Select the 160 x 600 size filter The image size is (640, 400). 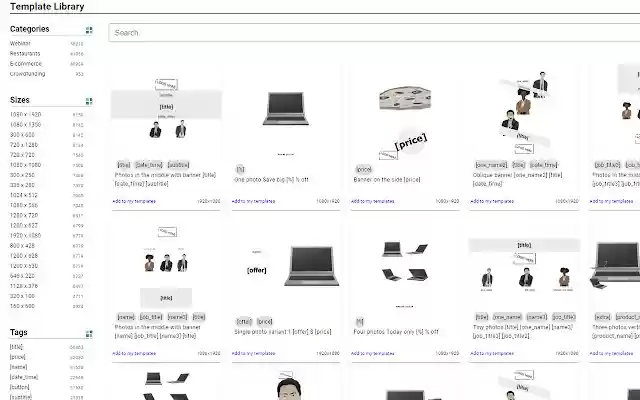[22, 306]
